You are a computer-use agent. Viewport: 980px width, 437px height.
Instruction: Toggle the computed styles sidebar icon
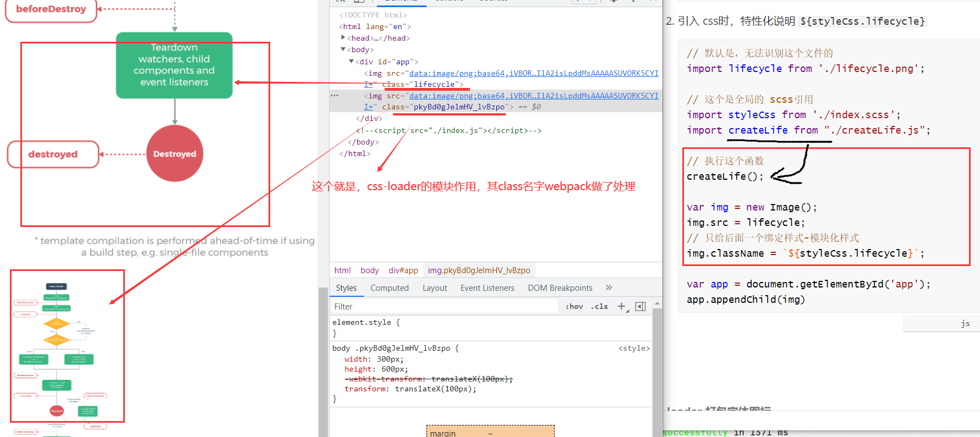click(640, 307)
